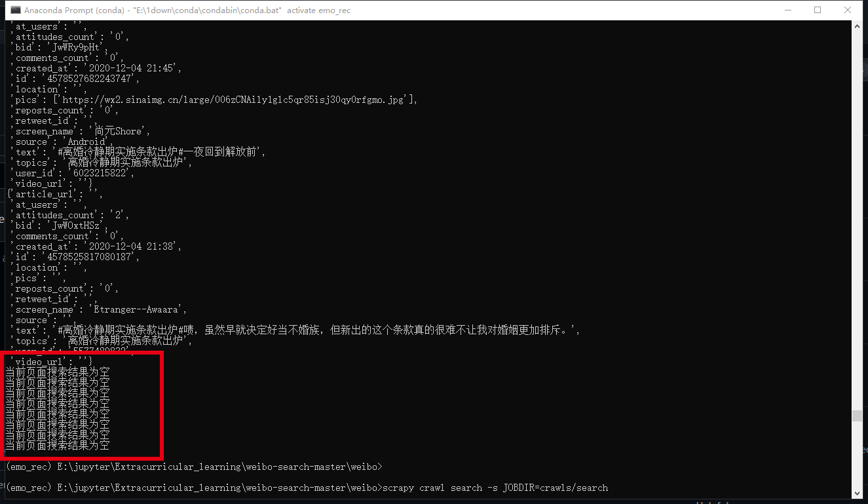
Task: Minimize the Anaconda Prompt window
Action: pos(788,10)
